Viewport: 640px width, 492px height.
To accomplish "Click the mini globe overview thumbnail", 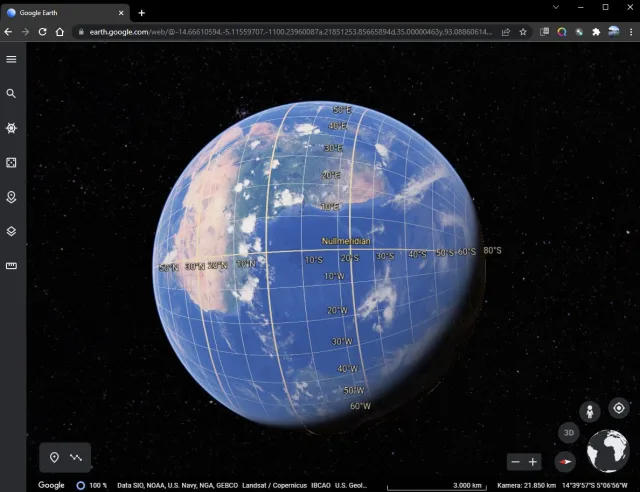I will 607,452.
